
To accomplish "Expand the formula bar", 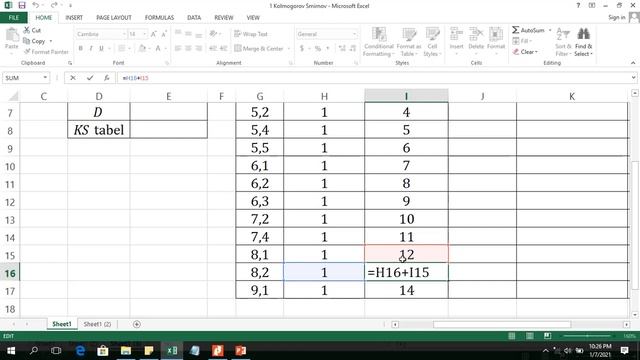I will click(633, 78).
